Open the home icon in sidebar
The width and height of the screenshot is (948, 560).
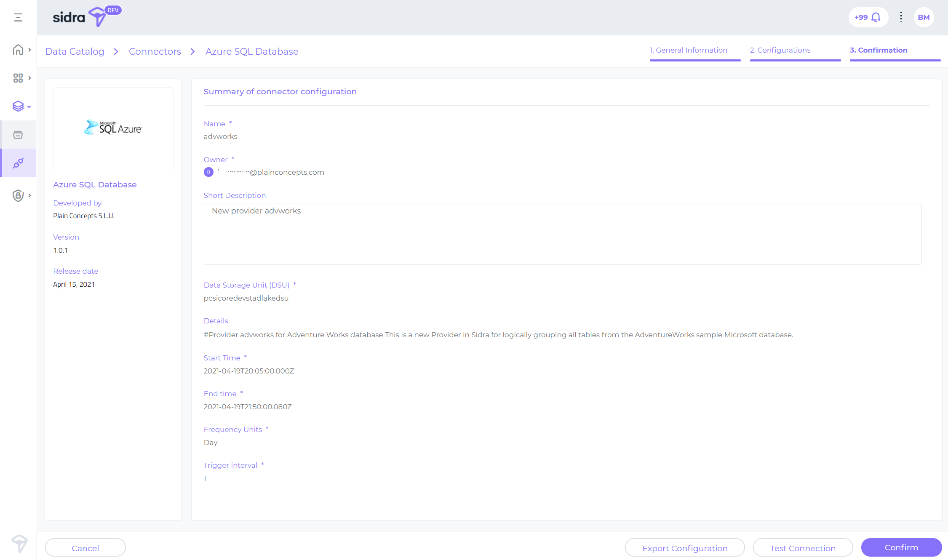18,50
